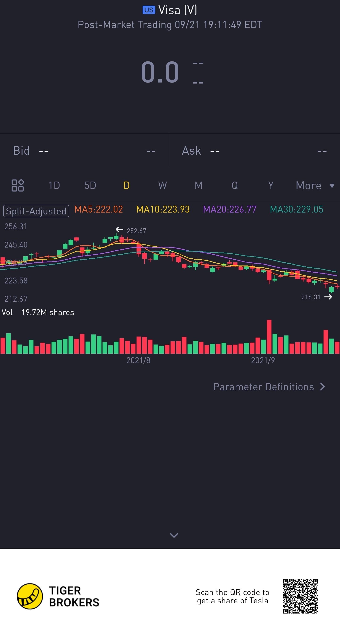Tap the Bid quote row
The height and width of the screenshot is (644, 340).
pos(84,151)
